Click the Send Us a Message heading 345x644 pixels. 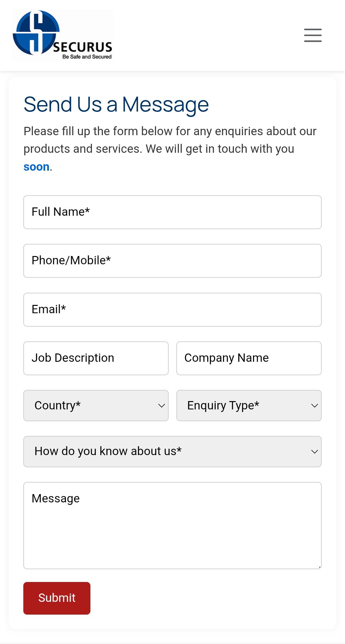coord(116,104)
